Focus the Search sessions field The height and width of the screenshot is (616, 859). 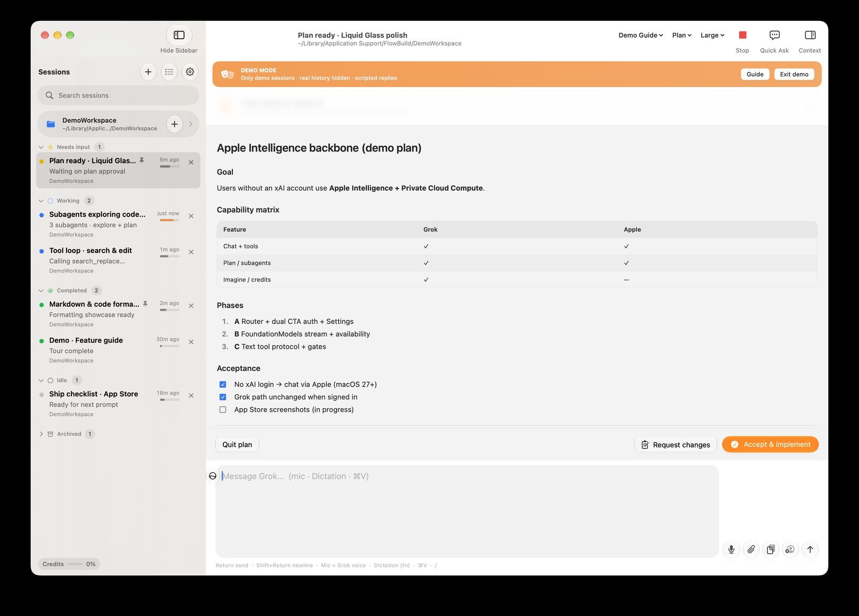click(x=118, y=96)
